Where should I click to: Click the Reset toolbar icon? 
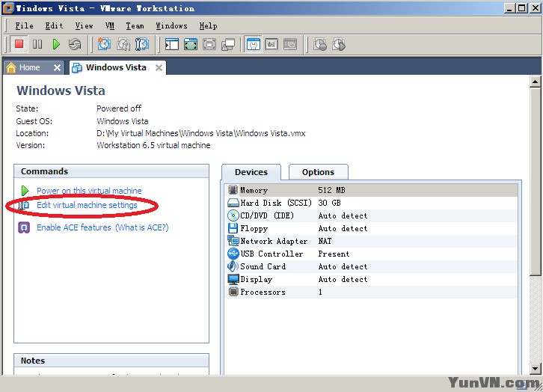[75, 44]
